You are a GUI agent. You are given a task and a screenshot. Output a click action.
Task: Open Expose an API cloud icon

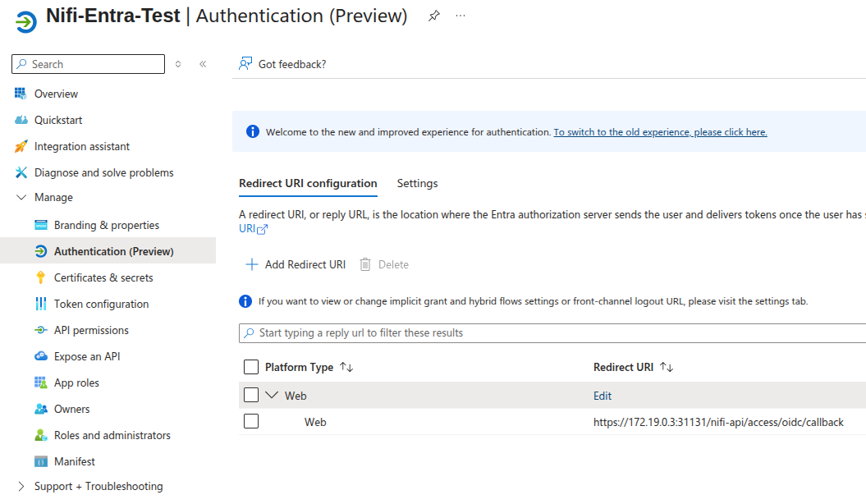tap(41, 356)
